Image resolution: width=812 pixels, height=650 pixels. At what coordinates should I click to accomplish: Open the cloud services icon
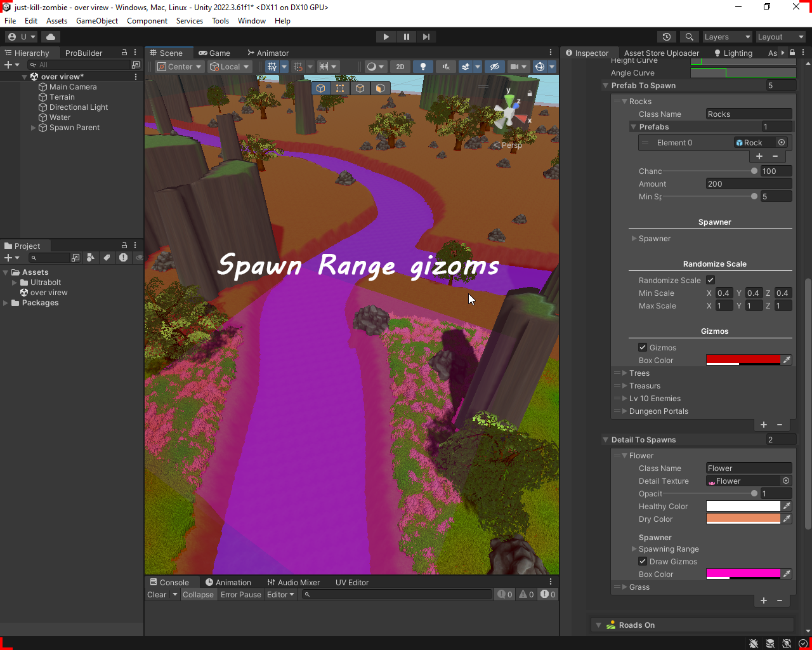pos(51,37)
